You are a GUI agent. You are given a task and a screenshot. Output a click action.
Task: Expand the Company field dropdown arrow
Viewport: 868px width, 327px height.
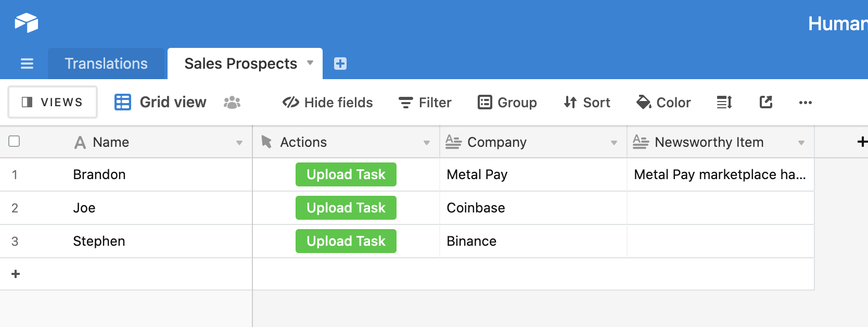614,143
